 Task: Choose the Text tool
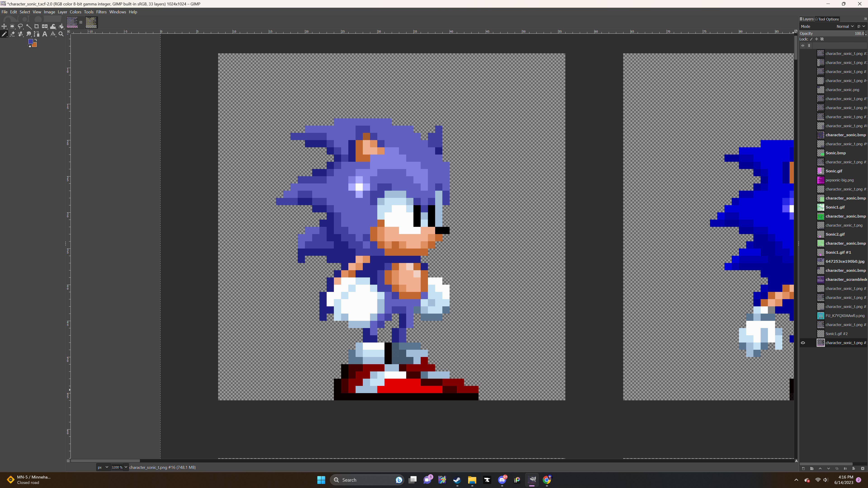click(45, 34)
